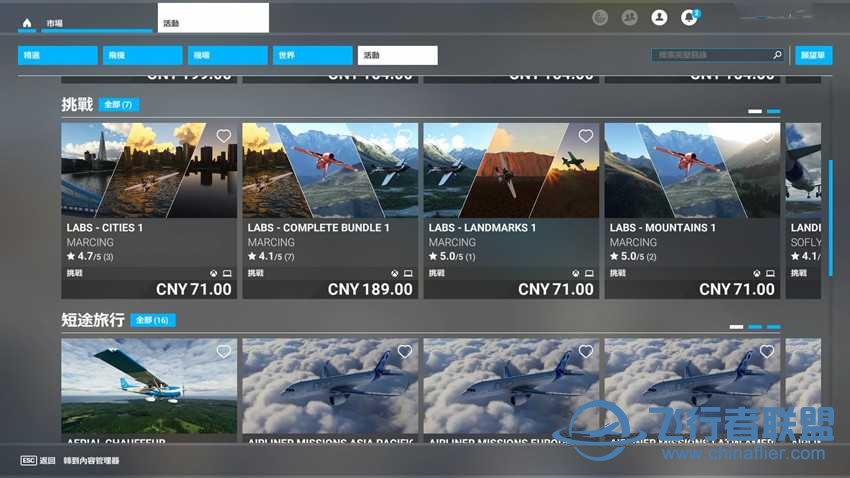
Task: Favorite the Aerial Chauffeur card heart
Action: [x=223, y=351]
